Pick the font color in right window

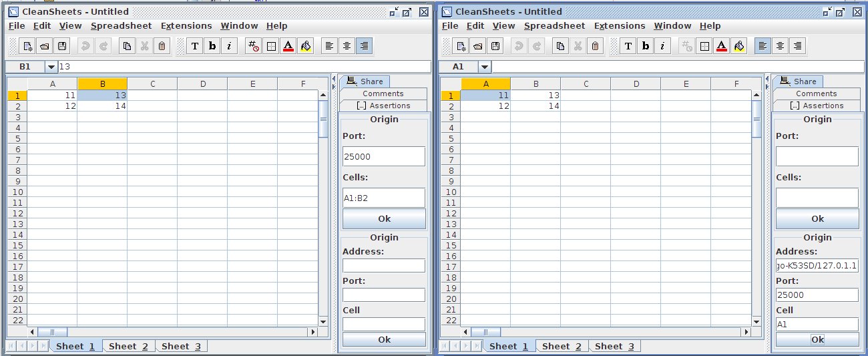click(x=721, y=46)
